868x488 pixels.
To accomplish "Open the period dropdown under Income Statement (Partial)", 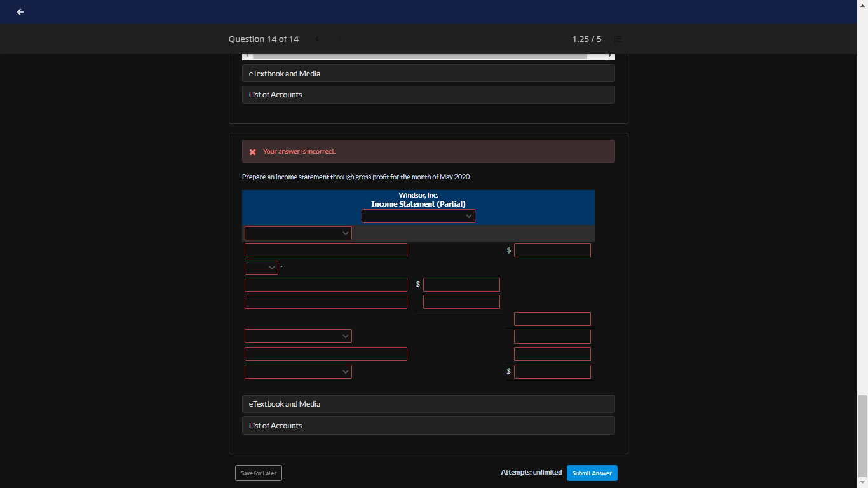I will coord(418,216).
